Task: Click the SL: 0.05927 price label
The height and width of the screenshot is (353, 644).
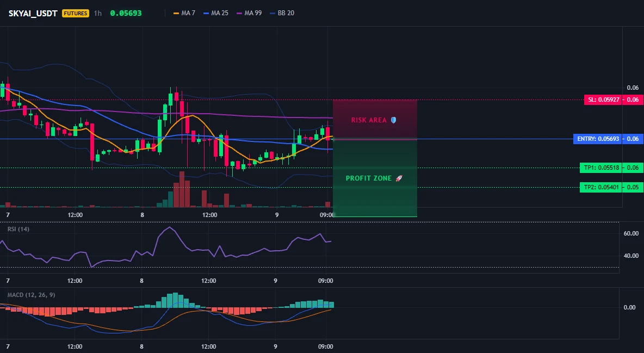Action: tap(603, 100)
